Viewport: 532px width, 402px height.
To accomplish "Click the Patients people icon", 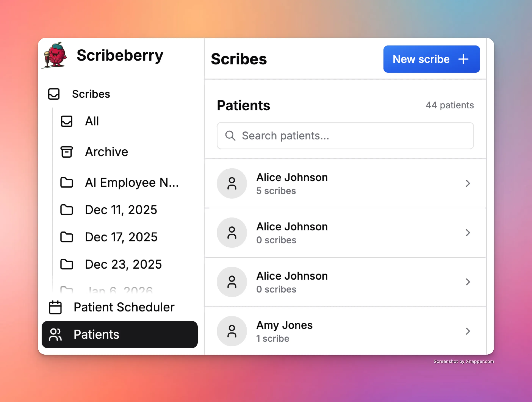I will click(56, 334).
